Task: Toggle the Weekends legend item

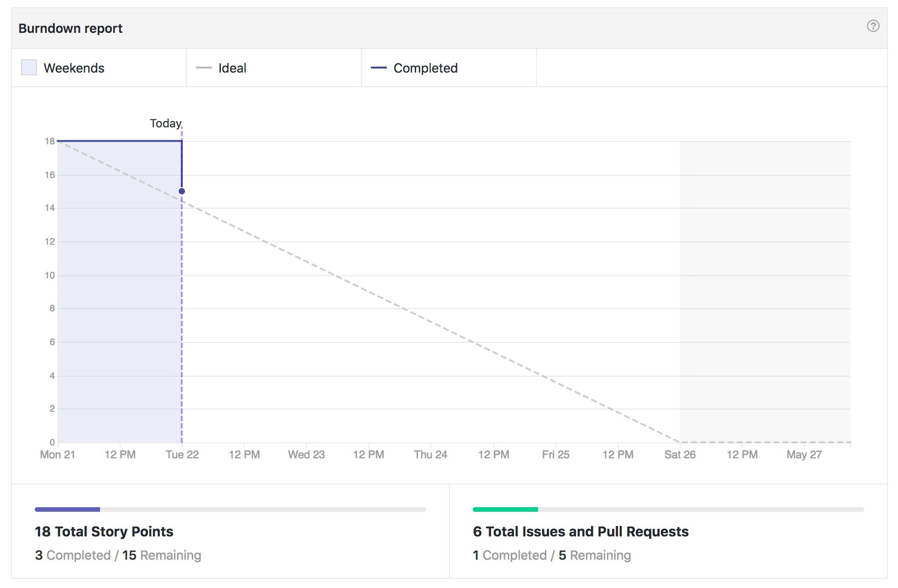Action: click(99, 68)
